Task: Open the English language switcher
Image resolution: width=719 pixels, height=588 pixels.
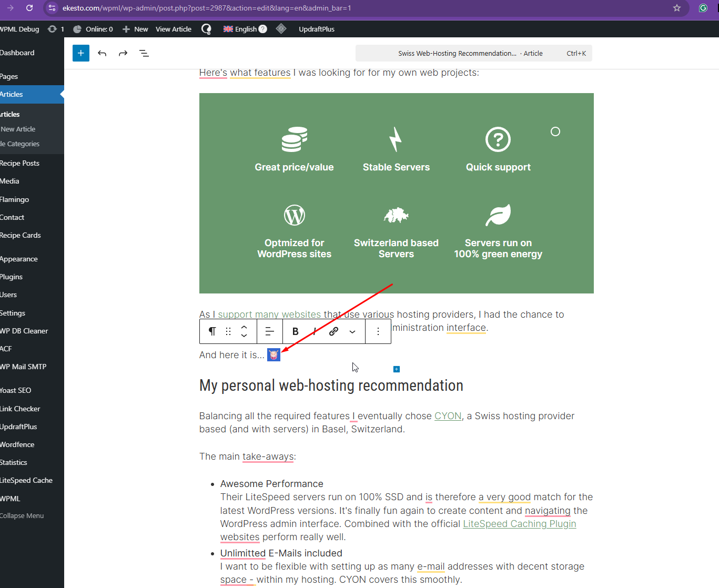Action: (240, 29)
